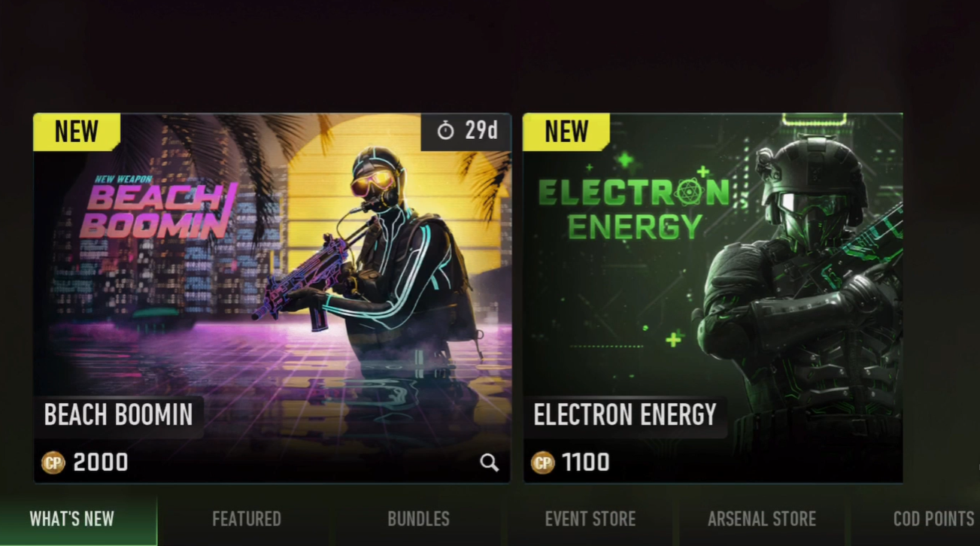Click the NEW badge on Electron Energy bundle
Image resolution: width=980 pixels, height=546 pixels.
(566, 132)
